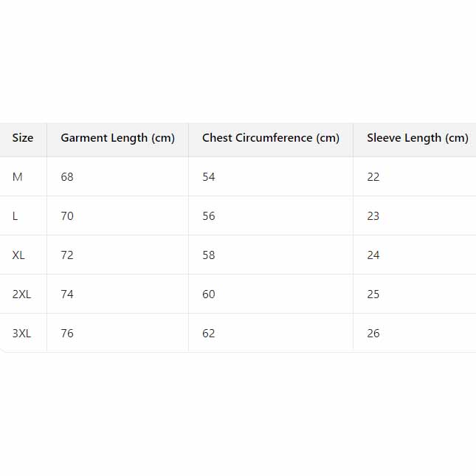The height and width of the screenshot is (476, 476).
Task: Click sleeve length value 24
Action: coord(373,255)
